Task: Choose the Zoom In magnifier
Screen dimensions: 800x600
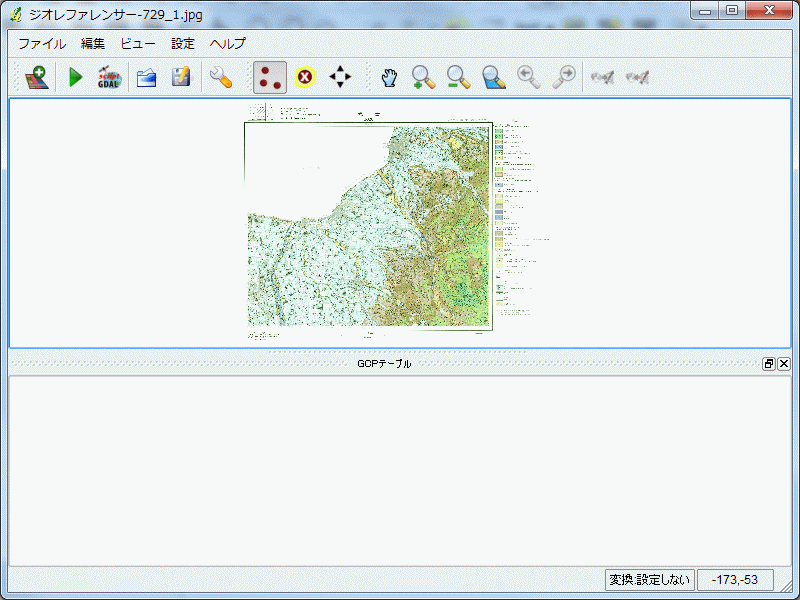Action: coord(424,77)
